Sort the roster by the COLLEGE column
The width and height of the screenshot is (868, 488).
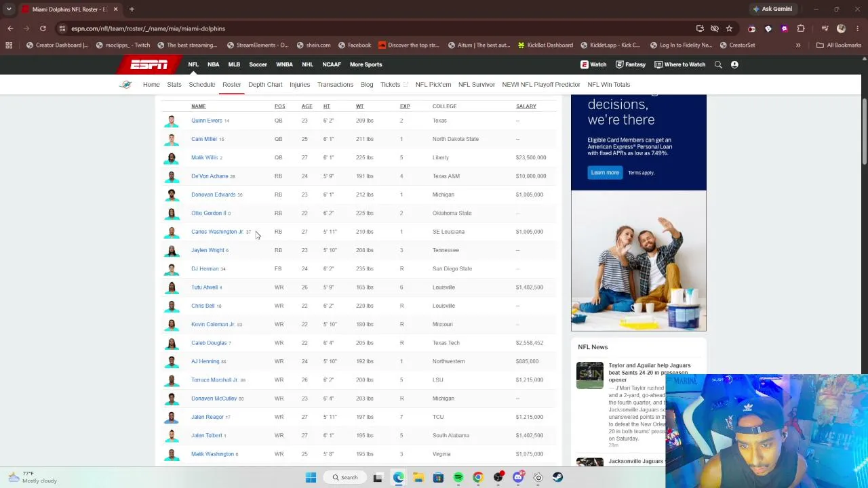tap(444, 106)
